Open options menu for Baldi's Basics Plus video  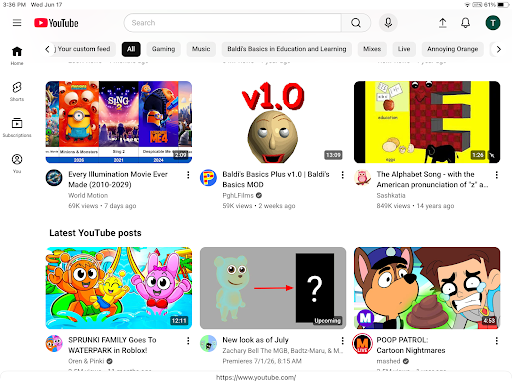(342, 175)
